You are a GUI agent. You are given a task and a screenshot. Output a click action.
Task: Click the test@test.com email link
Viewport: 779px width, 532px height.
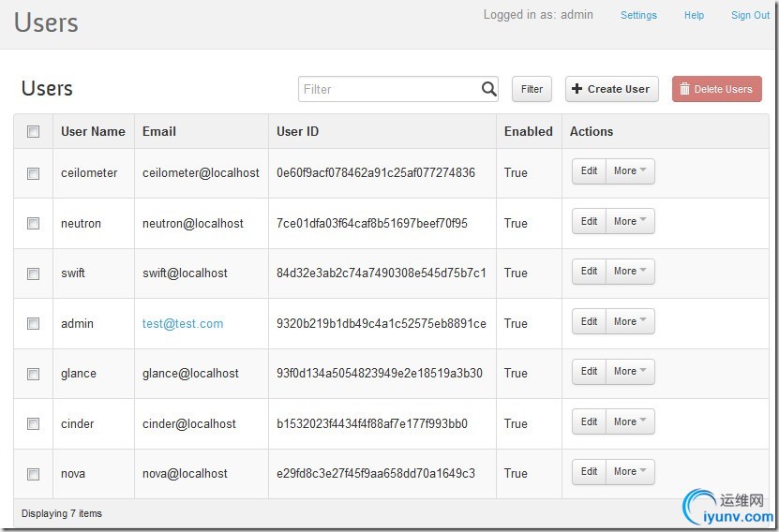183,324
